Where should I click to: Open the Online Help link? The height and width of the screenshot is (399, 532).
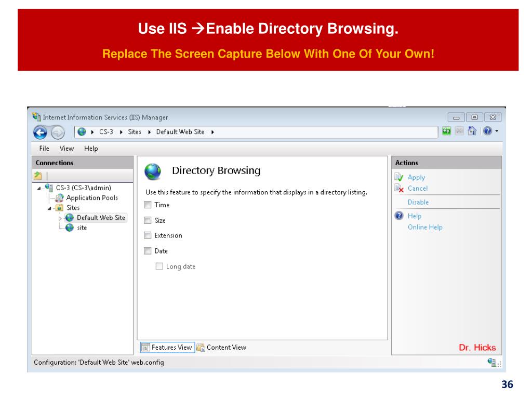coord(425,228)
